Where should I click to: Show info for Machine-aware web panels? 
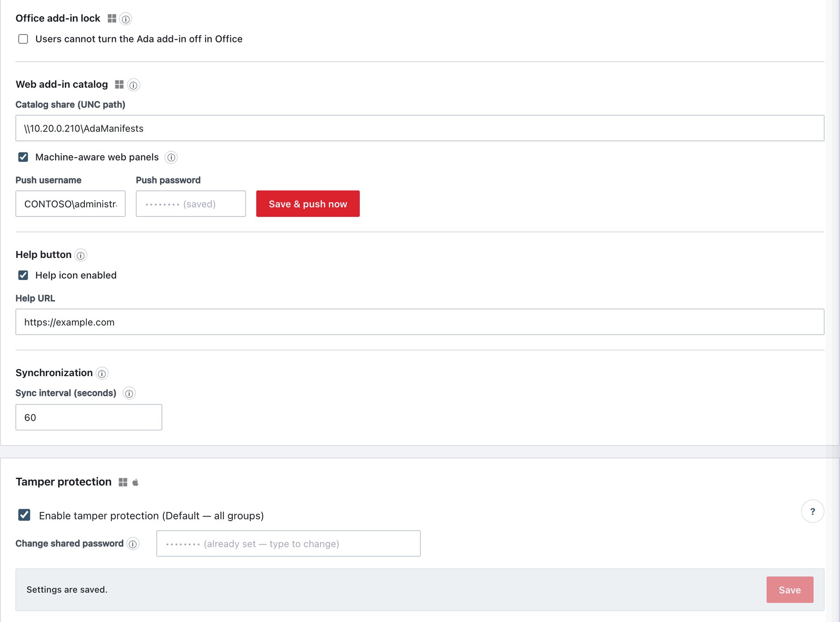pyautogui.click(x=171, y=158)
